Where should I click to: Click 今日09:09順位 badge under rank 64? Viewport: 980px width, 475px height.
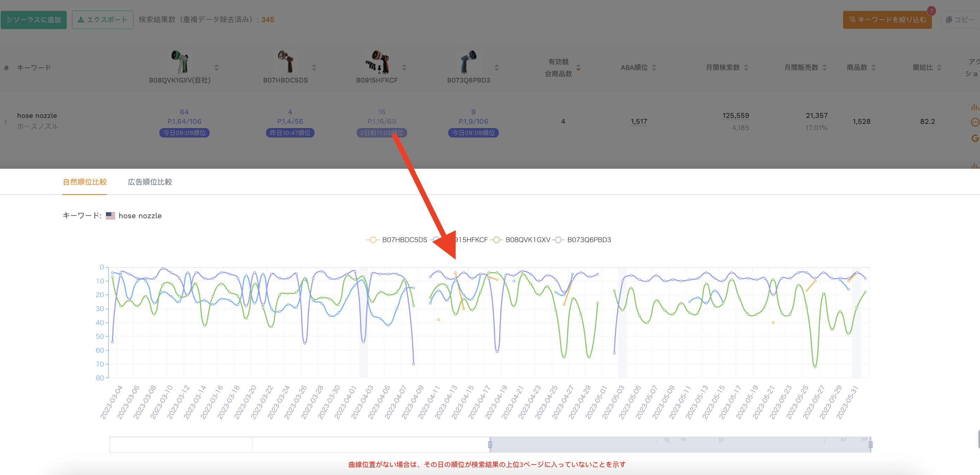pyautogui.click(x=184, y=133)
